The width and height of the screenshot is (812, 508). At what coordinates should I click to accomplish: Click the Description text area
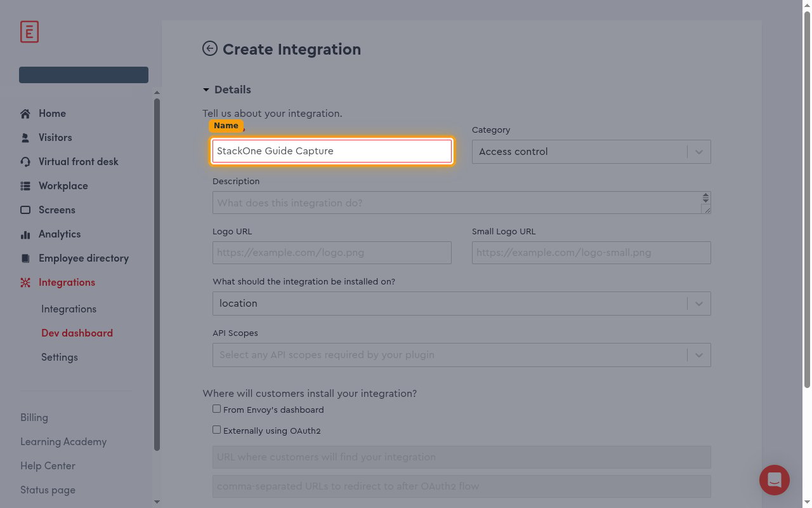point(461,203)
